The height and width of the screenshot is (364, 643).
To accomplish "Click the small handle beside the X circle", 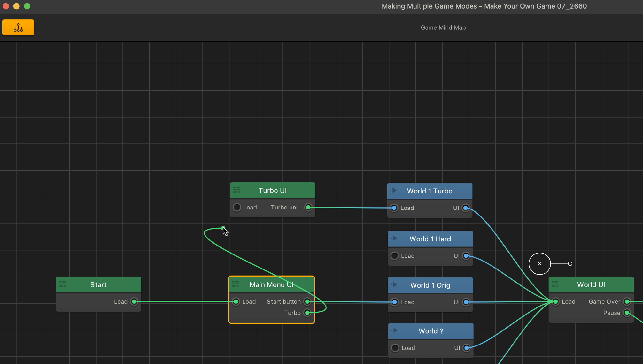I will tap(570, 264).
